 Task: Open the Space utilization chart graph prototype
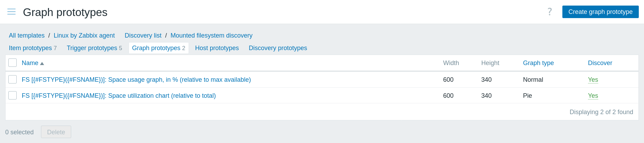pyautogui.click(x=118, y=96)
